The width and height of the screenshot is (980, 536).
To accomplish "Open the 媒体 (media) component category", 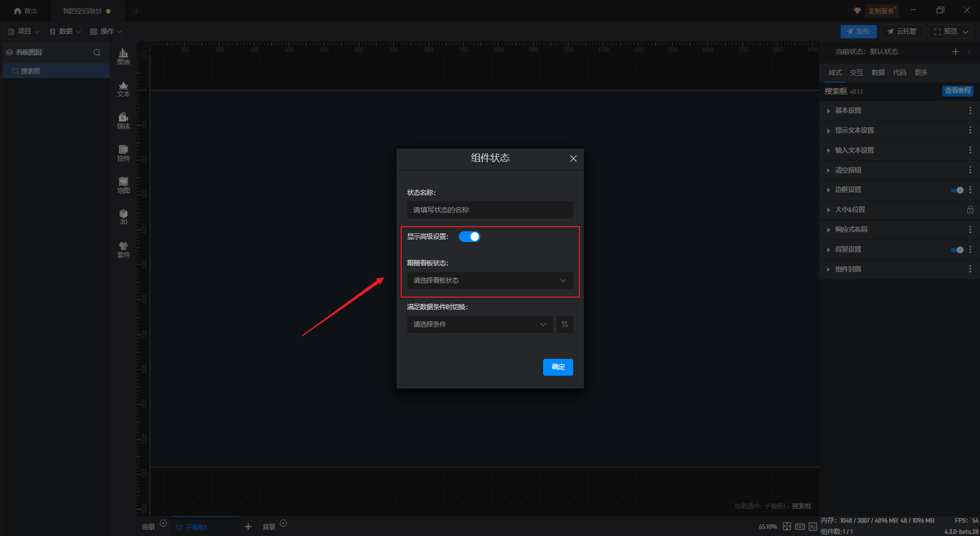I will point(124,121).
